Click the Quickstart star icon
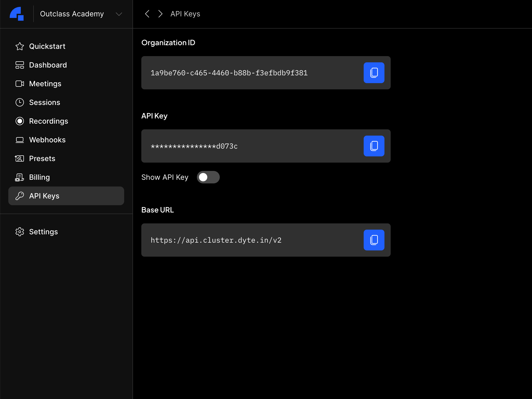The height and width of the screenshot is (399, 532). point(20,46)
